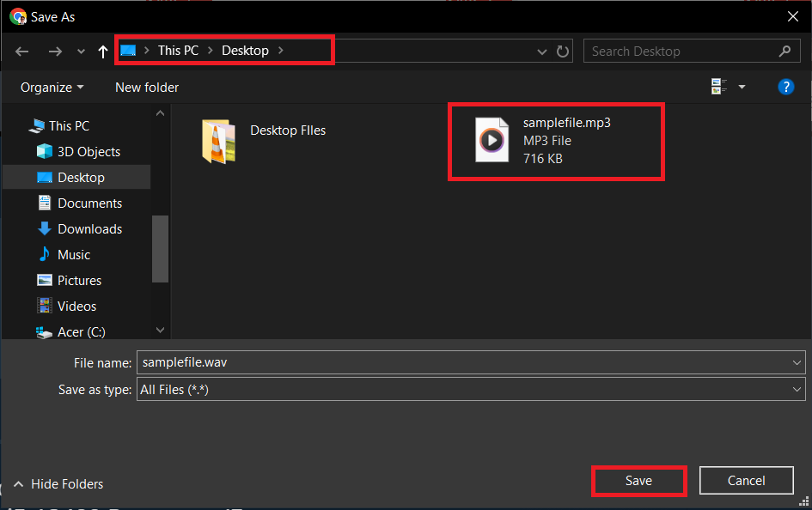Screen dimensions: 812x510
Task: Save the file with the Save button
Action: (638, 480)
